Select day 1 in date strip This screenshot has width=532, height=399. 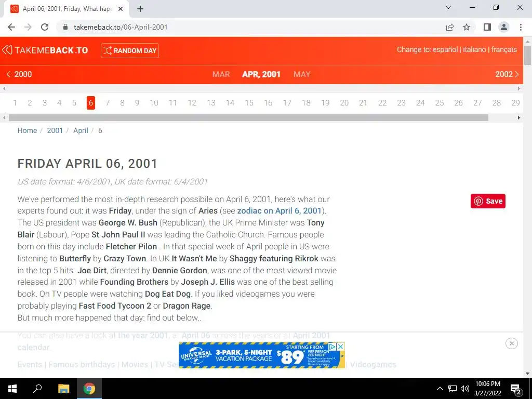tap(15, 103)
